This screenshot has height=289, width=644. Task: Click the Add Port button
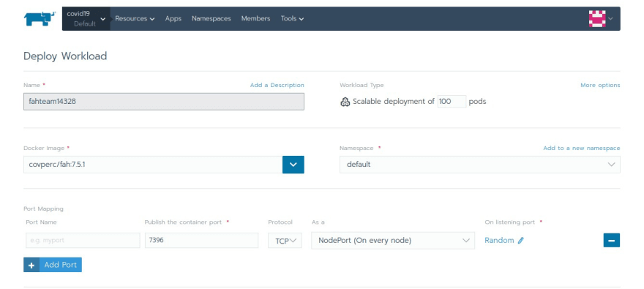pos(53,265)
